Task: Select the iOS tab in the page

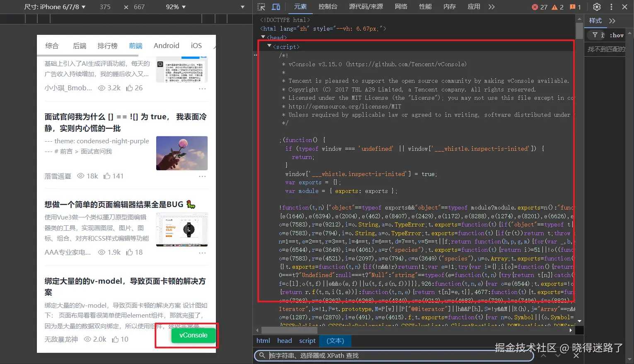Action: click(196, 46)
